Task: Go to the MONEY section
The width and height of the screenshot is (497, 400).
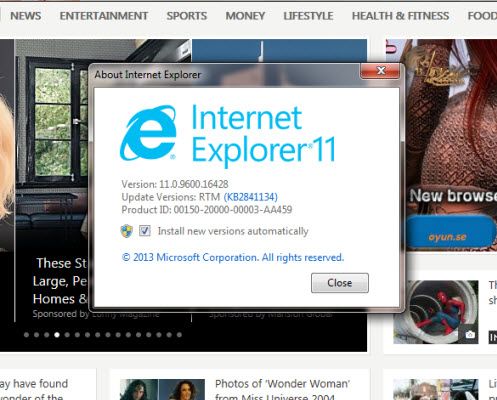Action: click(x=245, y=16)
